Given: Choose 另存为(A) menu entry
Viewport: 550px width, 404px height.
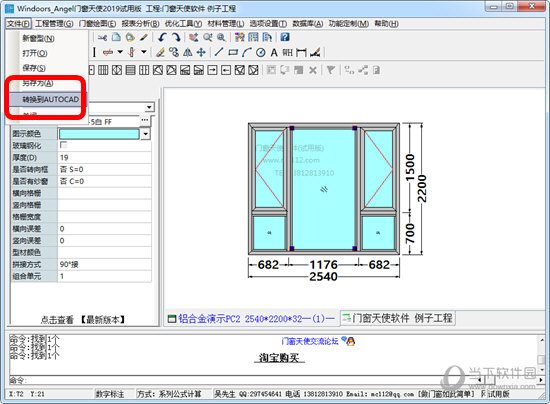Looking at the screenshot, I should coord(38,83).
